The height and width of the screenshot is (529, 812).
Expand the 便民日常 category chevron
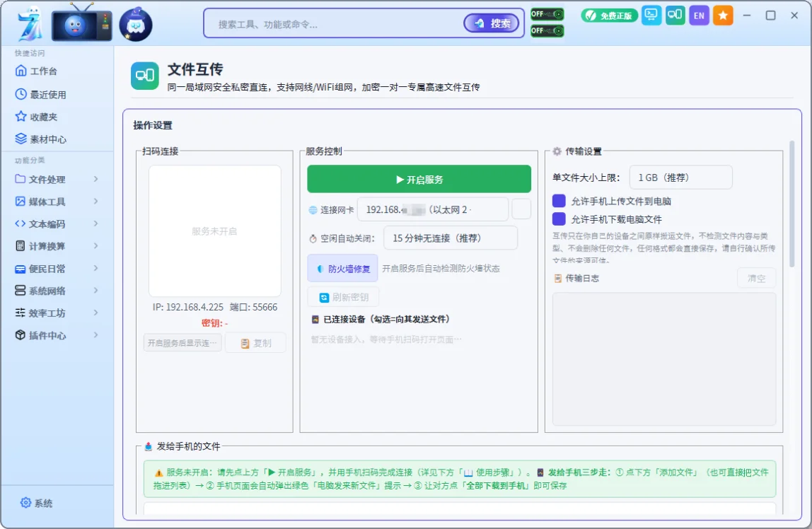95,268
